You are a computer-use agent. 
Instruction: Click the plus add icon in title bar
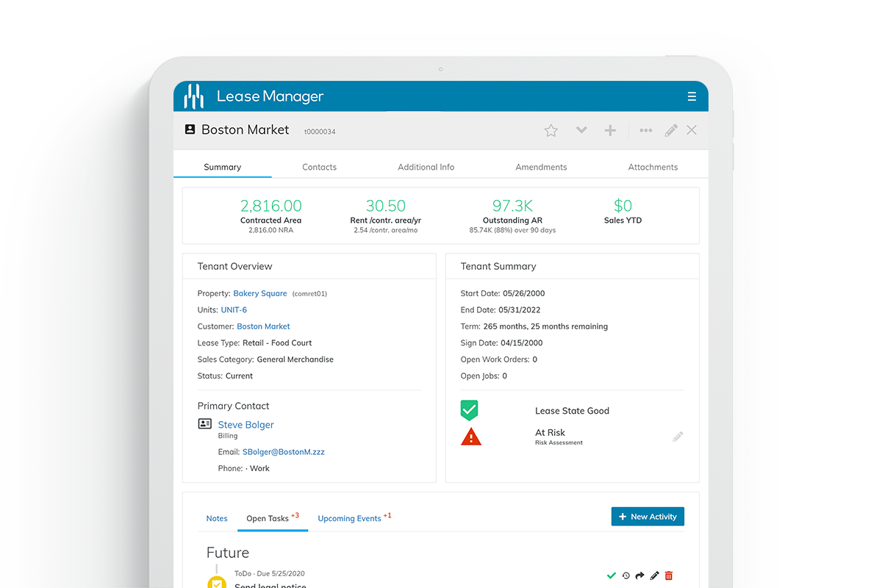pyautogui.click(x=610, y=130)
